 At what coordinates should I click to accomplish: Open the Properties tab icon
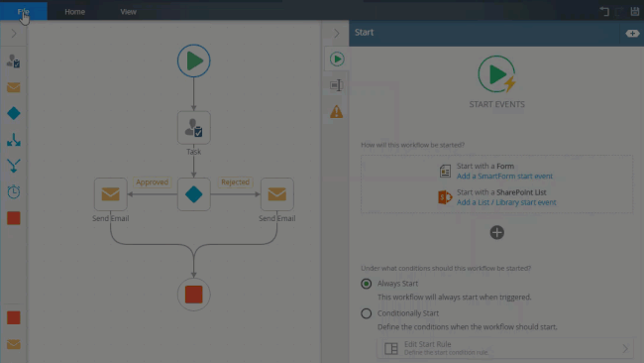(337, 85)
